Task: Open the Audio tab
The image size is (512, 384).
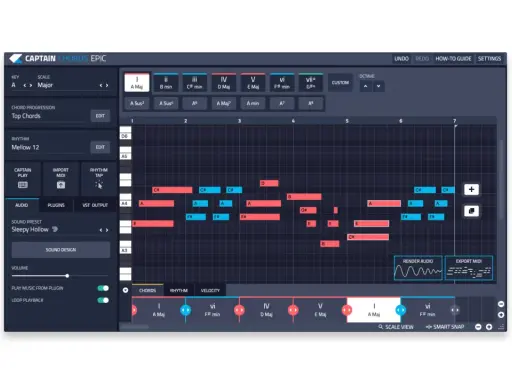Action: (22, 205)
